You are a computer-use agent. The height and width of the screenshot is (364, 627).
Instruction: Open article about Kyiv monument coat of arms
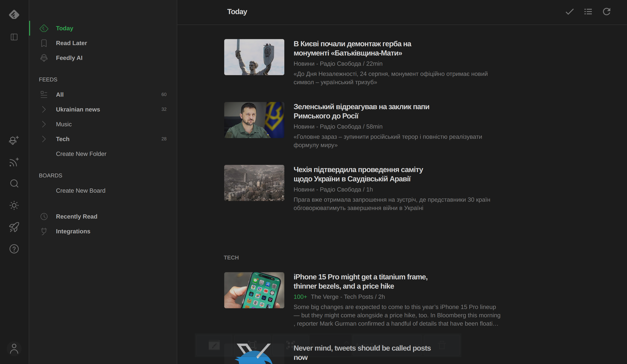click(x=352, y=49)
